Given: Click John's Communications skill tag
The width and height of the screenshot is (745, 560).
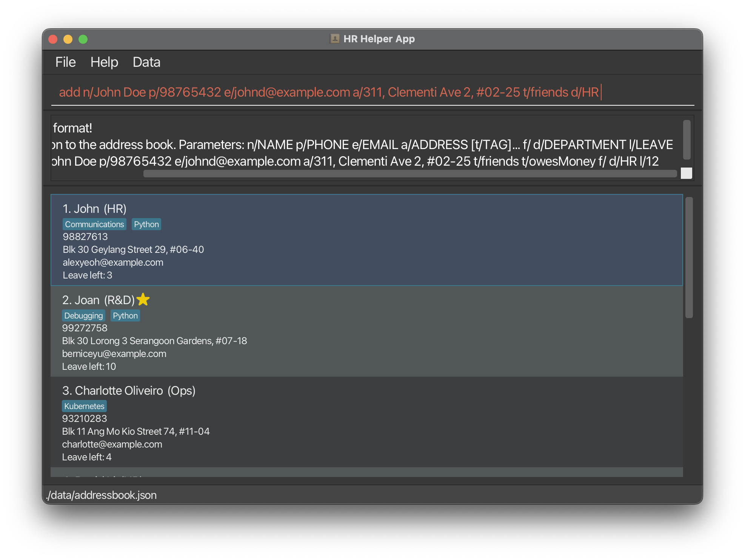Looking at the screenshot, I should [x=94, y=225].
